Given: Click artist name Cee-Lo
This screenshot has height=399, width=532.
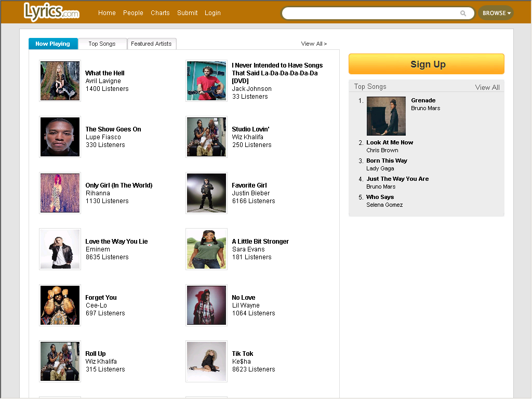Looking at the screenshot, I should point(96,305).
